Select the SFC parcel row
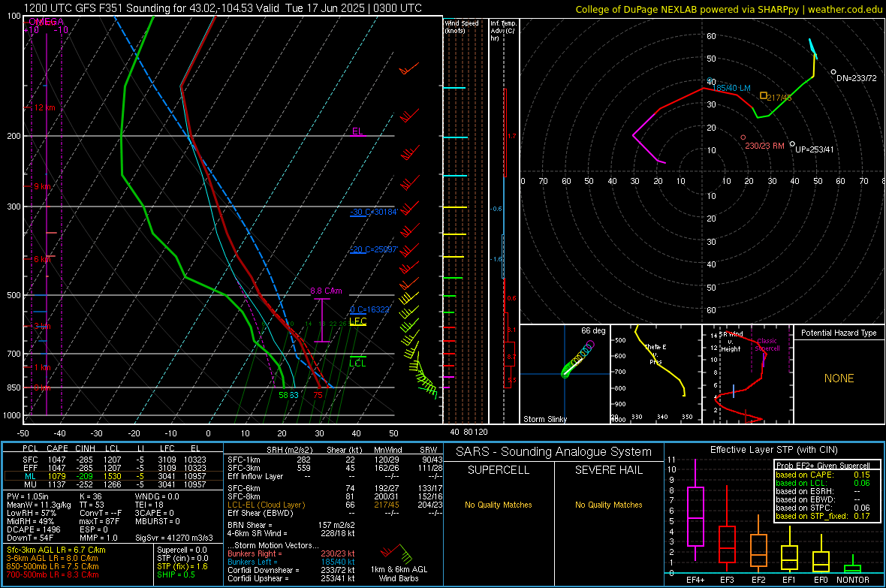This screenshot has height=588, width=886. point(113,460)
